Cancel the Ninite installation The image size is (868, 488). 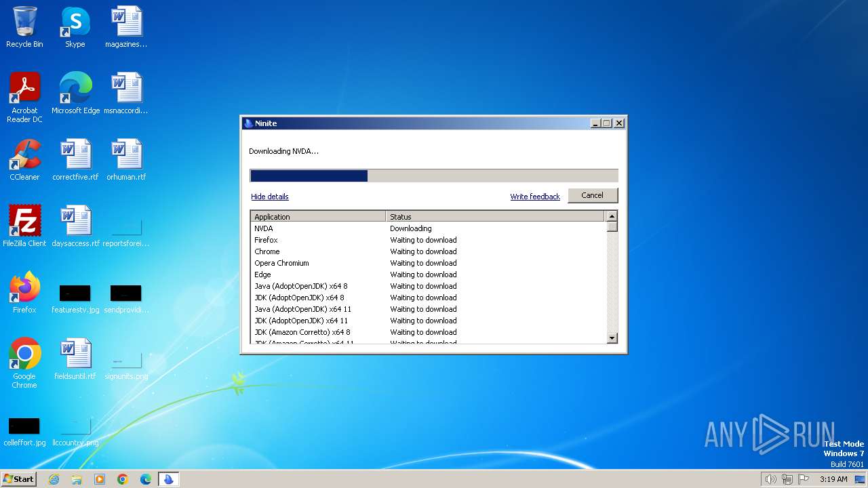[592, 195]
